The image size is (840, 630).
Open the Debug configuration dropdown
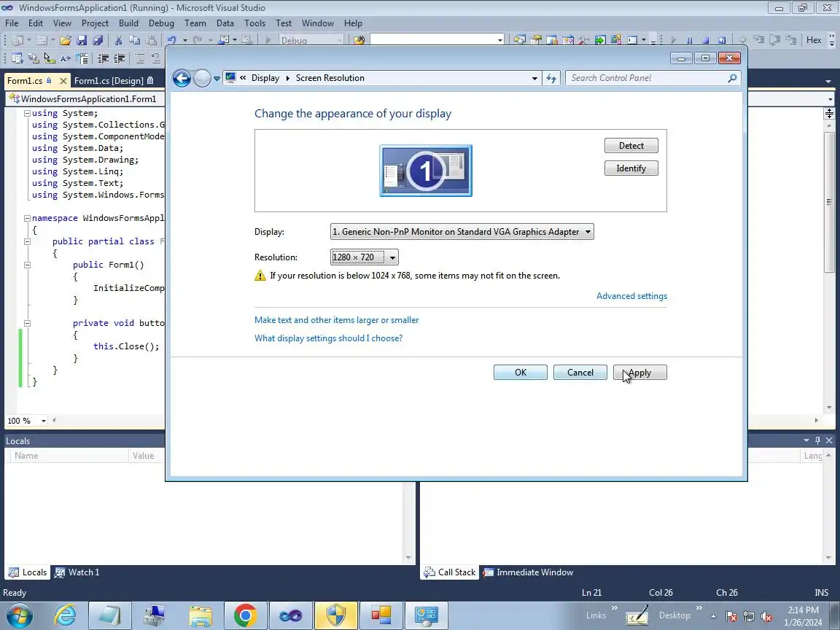click(x=312, y=40)
